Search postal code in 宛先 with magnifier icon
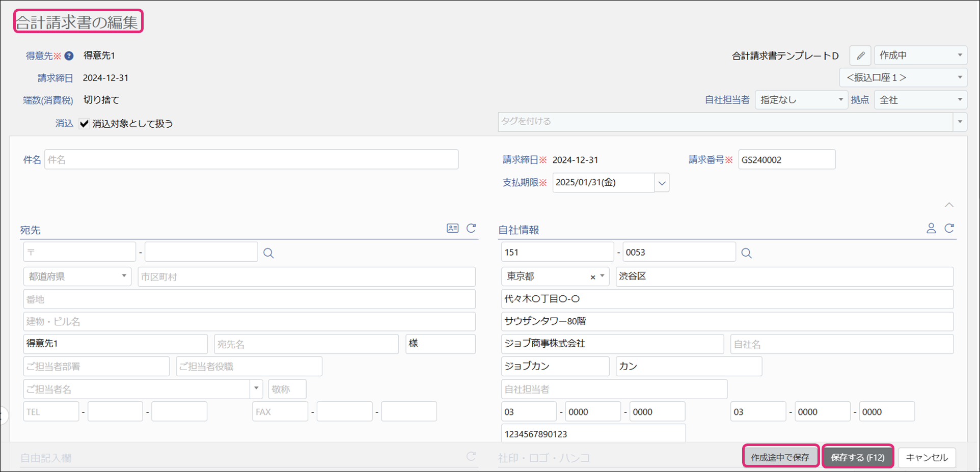This screenshot has height=472, width=980. [x=268, y=253]
